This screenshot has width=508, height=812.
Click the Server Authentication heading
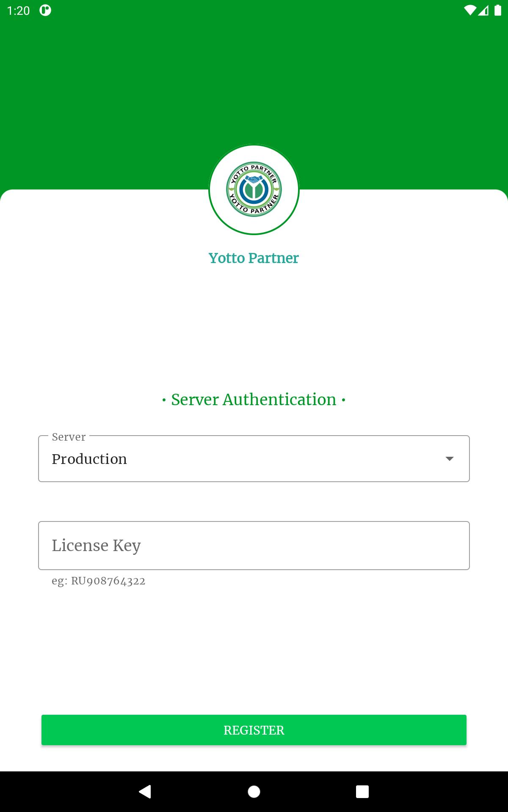point(254,400)
